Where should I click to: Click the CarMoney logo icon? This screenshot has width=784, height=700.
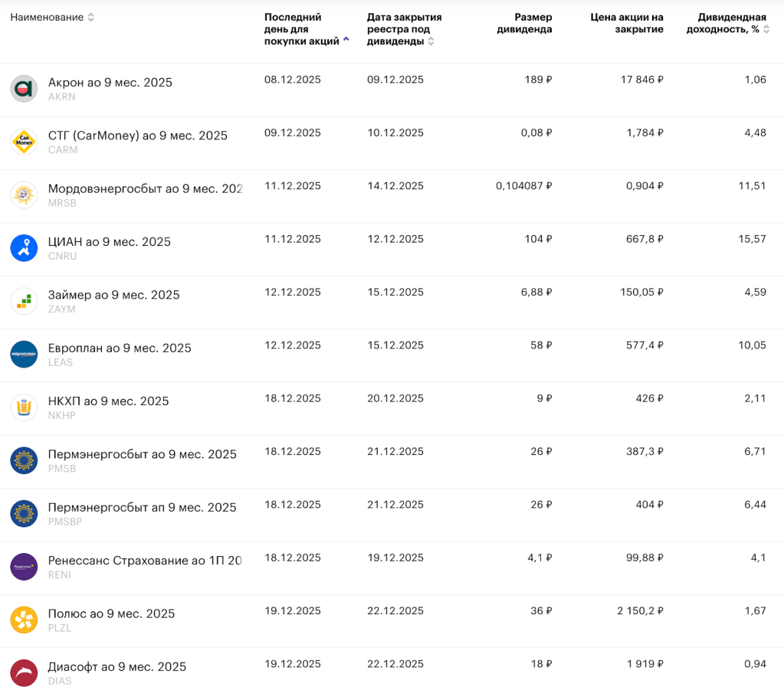[x=24, y=142]
